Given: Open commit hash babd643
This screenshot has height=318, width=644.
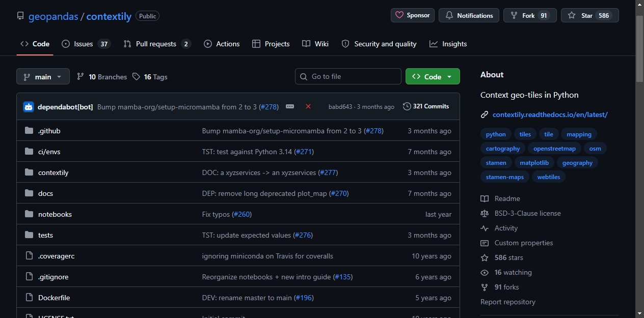Looking at the screenshot, I should [x=340, y=107].
